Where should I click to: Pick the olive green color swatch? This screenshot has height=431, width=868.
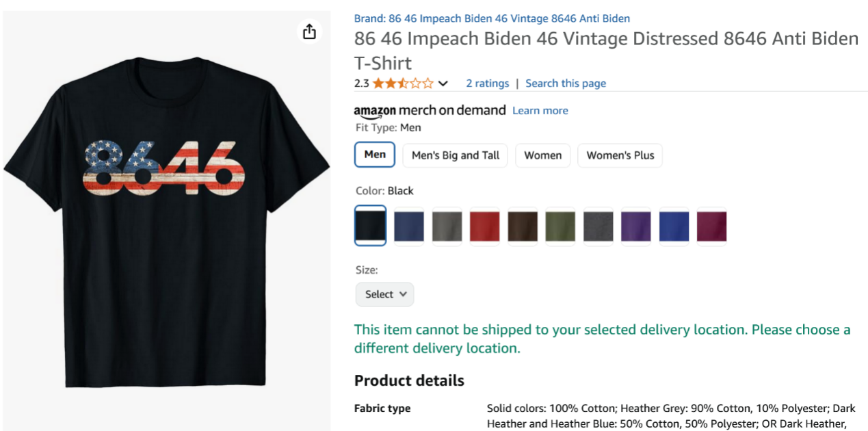click(x=560, y=226)
